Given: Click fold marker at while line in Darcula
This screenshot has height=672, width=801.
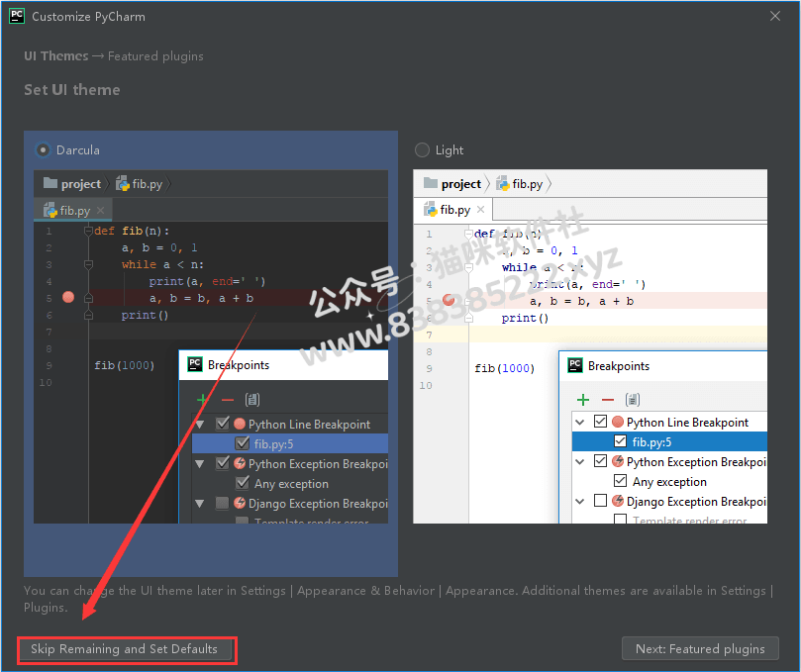Looking at the screenshot, I should point(88,264).
